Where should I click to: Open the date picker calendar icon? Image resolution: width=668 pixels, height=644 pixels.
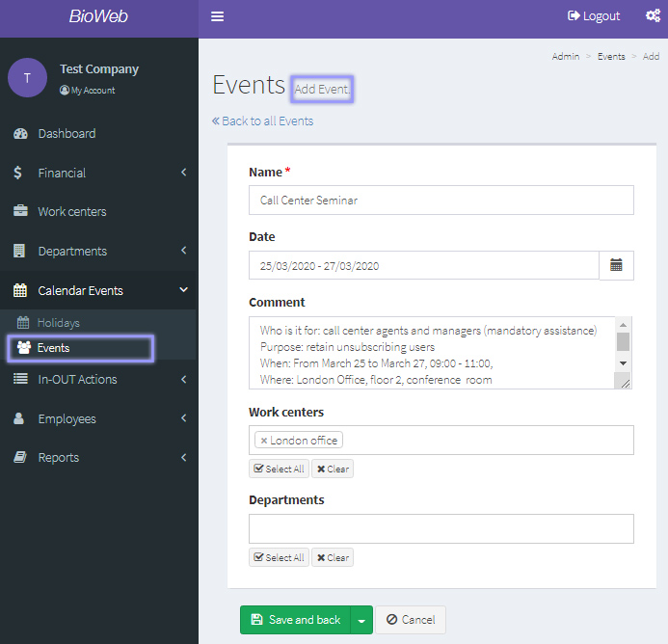(616, 265)
